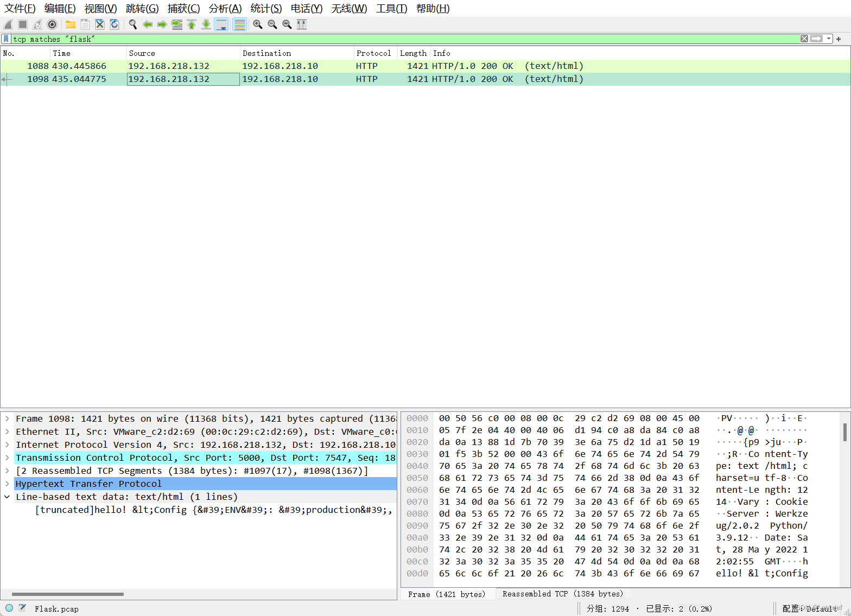851x616 pixels.
Task: Click the details pane horizontal scrollbar
Action: (68, 594)
